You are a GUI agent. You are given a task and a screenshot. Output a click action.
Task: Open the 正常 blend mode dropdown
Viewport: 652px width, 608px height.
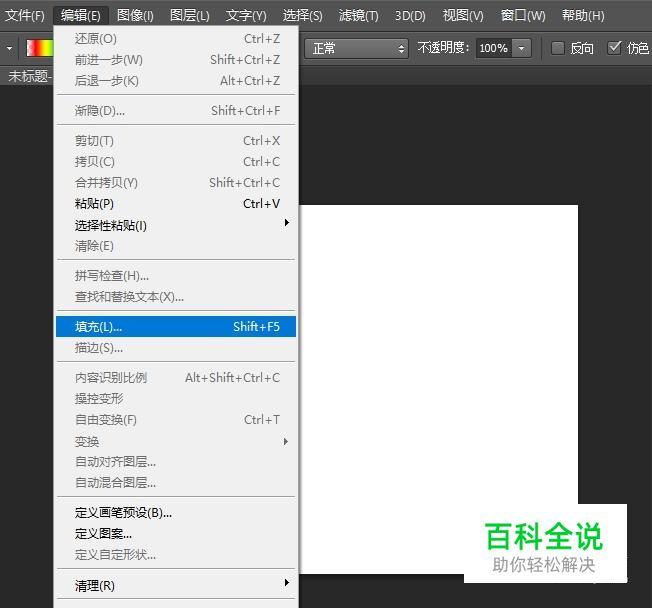356,49
